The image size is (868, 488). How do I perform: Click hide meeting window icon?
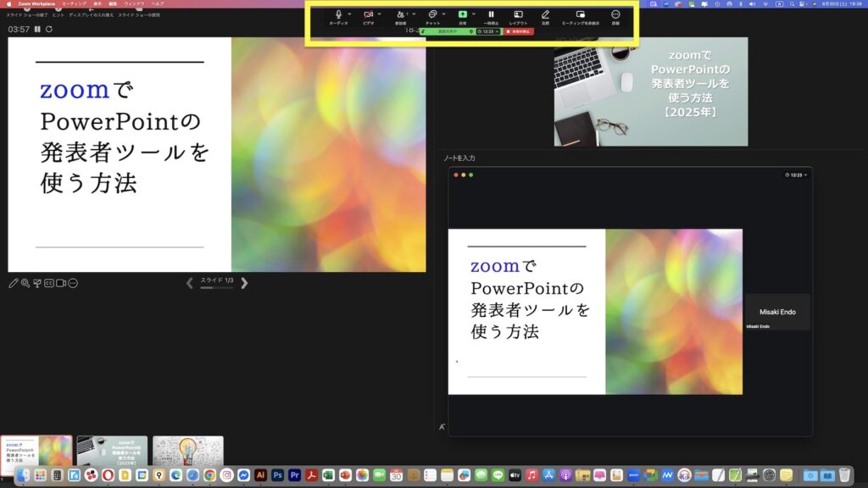coord(580,15)
